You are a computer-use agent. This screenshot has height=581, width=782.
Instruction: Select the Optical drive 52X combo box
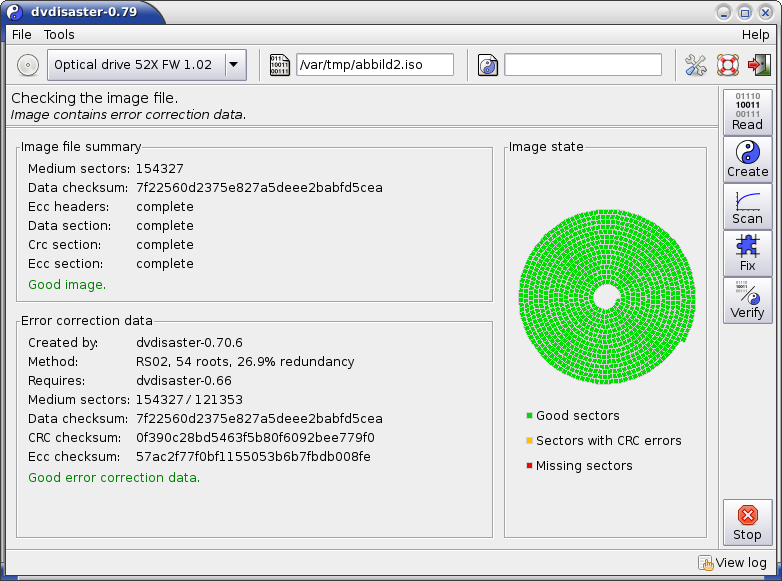(134, 65)
